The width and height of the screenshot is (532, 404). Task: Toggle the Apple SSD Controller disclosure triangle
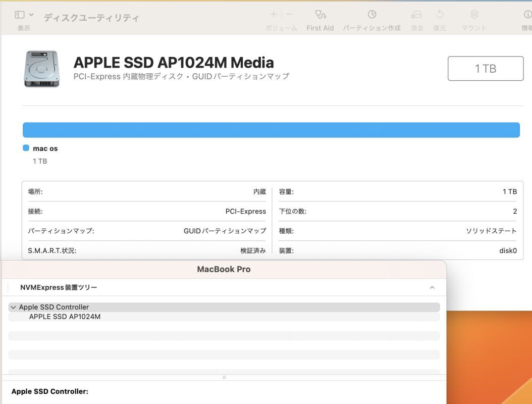coord(13,307)
